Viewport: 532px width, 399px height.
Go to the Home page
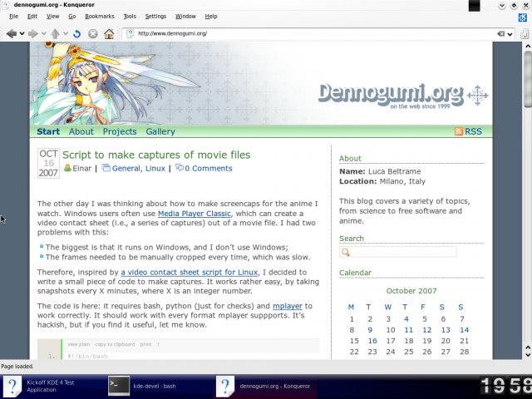point(109,34)
